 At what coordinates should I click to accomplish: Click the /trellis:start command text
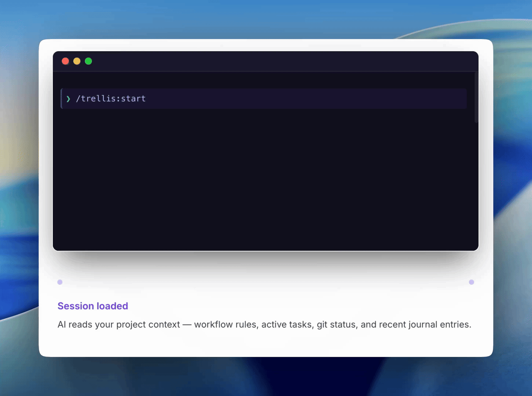(111, 98)
